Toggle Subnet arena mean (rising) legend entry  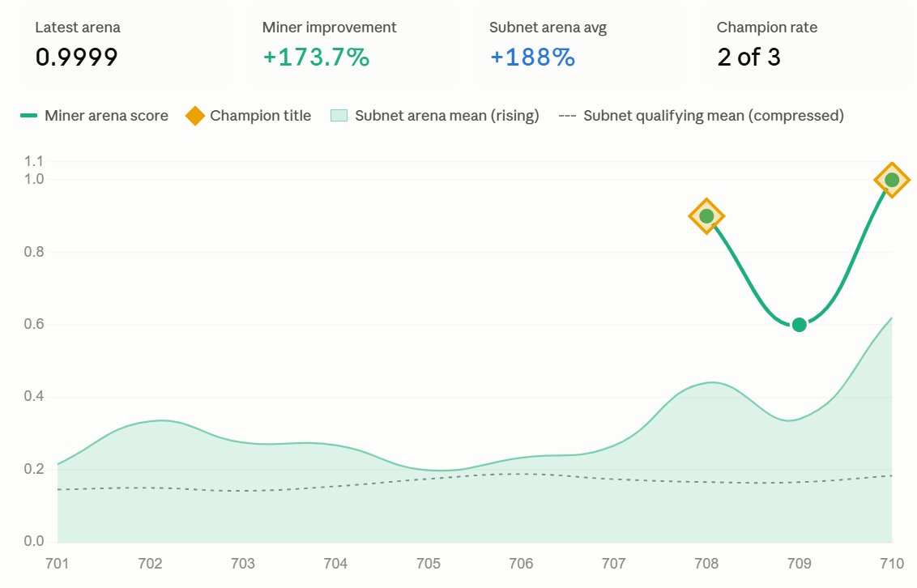434,116
